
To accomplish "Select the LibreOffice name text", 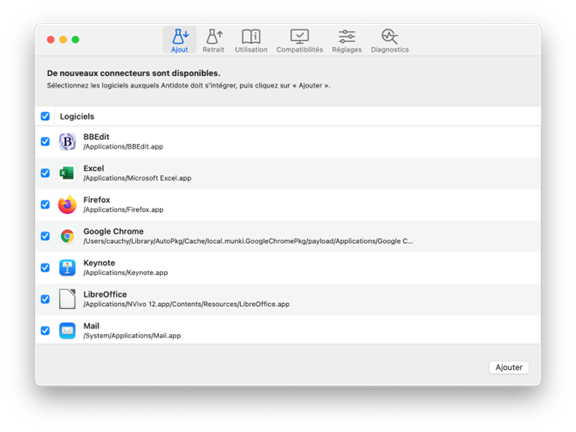I will tap(105, 294).
